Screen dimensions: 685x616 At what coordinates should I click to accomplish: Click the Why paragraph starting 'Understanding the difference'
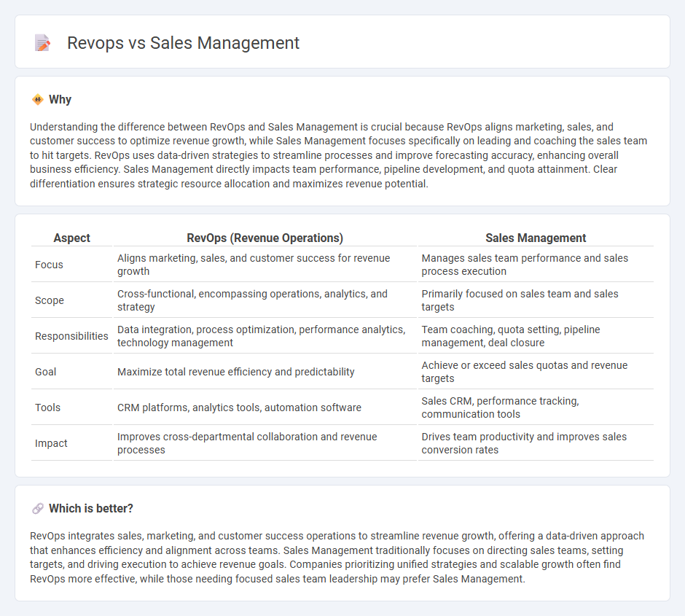339,155
